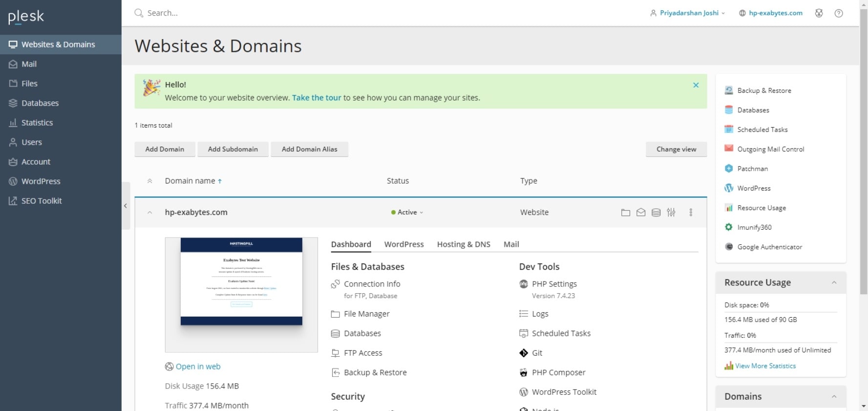Open PHP Composer under Dev Tools
The image size is (868, 411).
(552, 372)
